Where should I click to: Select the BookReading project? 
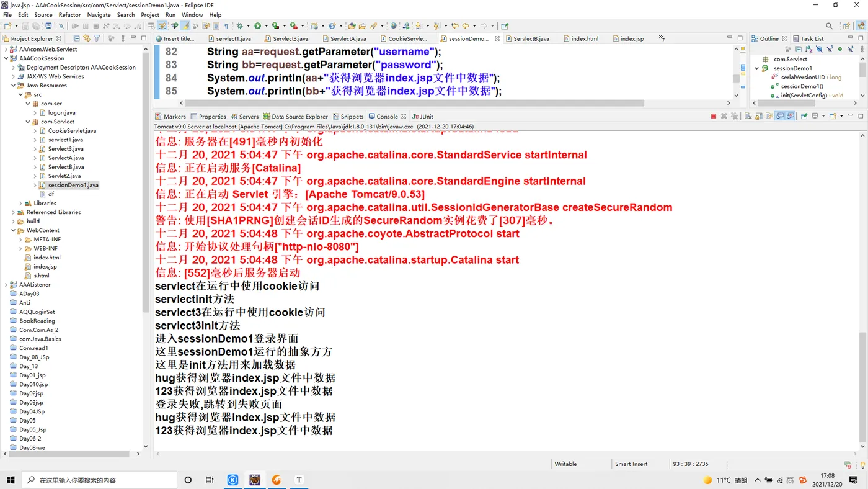click(37, 321)
